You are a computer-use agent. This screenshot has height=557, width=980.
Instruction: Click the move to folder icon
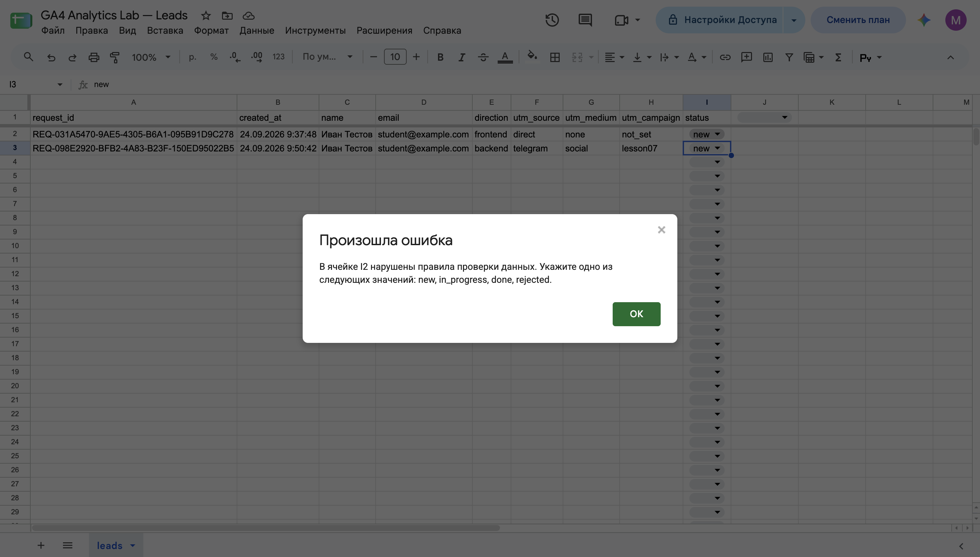coord(227,16)
